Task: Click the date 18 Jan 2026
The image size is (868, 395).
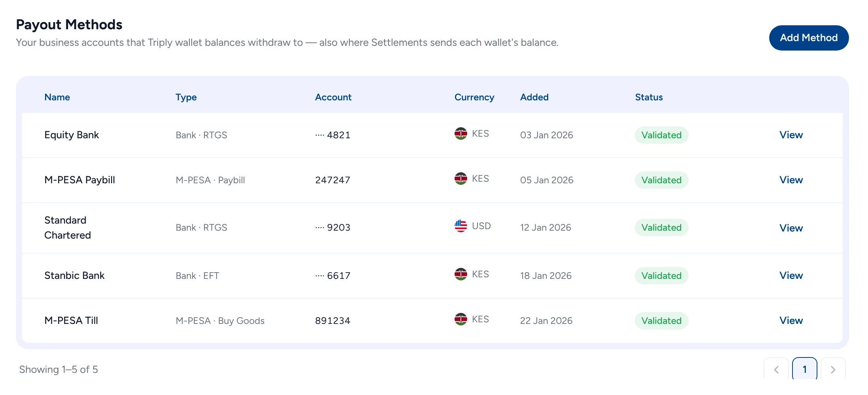Action: coord(546,276)
